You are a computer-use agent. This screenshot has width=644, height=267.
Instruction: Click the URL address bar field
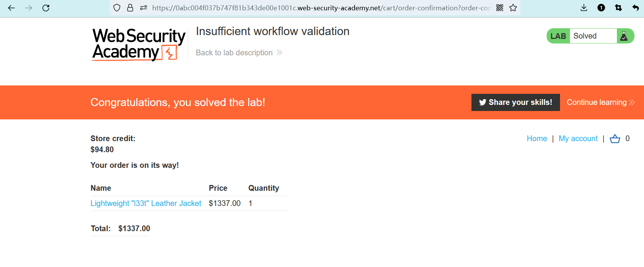321,8
